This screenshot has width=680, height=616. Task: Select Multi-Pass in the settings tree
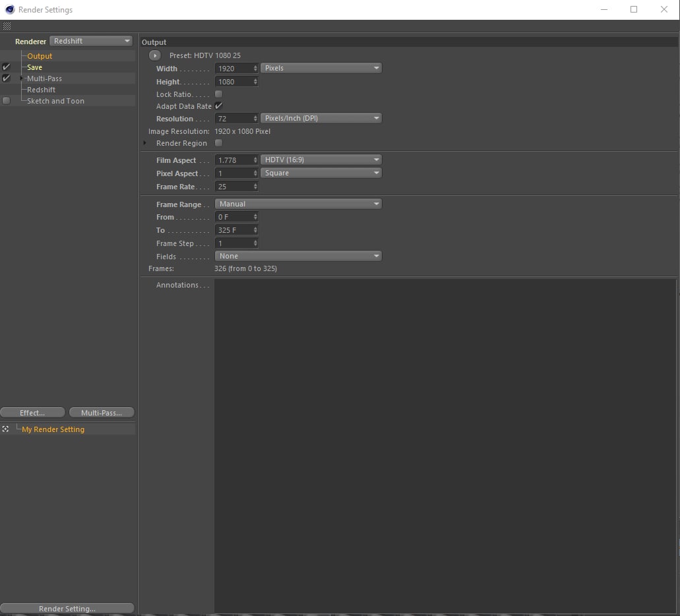[x=44, y=78]
